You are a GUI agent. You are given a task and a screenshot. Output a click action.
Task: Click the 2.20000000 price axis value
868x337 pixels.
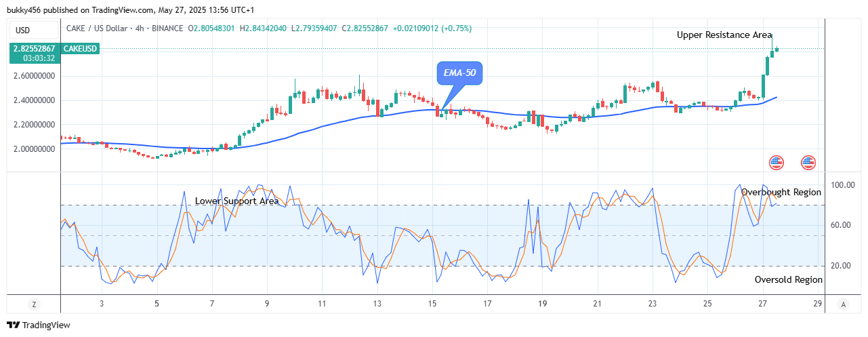click(33, 125)
